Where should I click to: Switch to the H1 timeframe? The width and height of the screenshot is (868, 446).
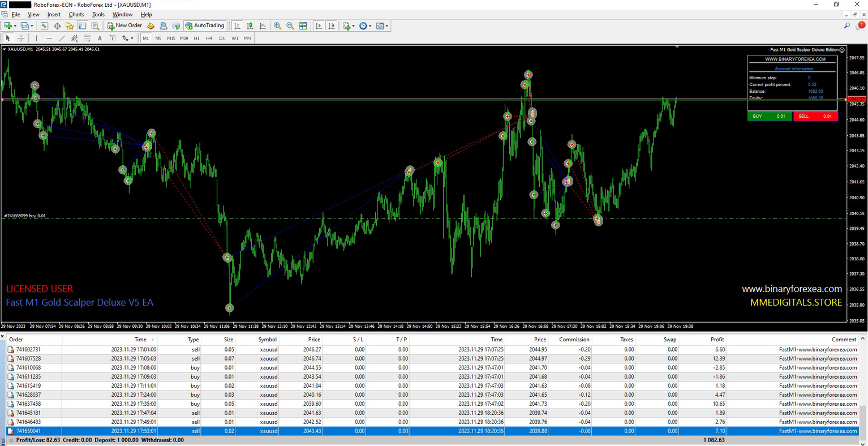(196, 38)
